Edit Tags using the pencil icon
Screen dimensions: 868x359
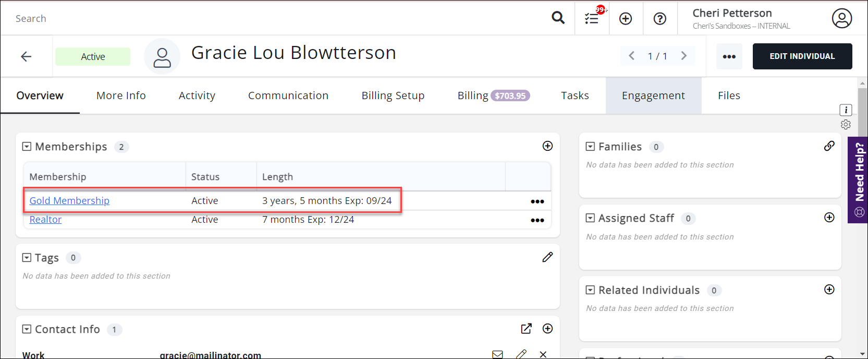pos(547,257)
